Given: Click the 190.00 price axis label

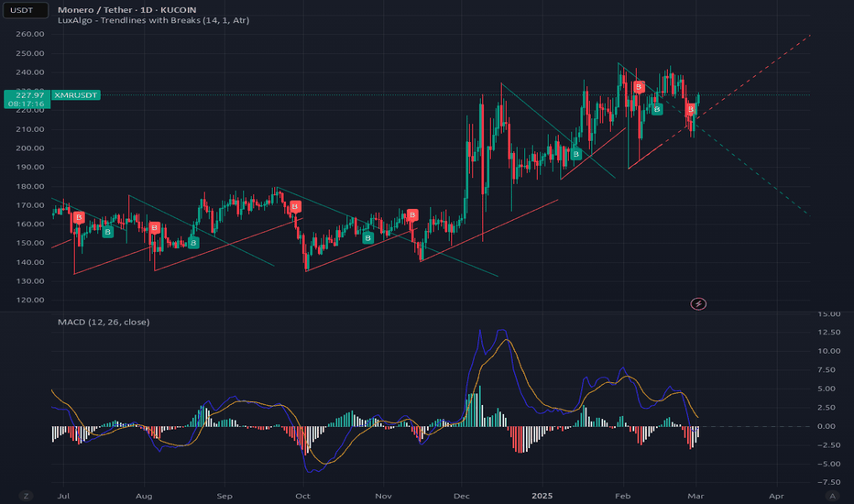Looking at the screenshot, I should [30, 167].
